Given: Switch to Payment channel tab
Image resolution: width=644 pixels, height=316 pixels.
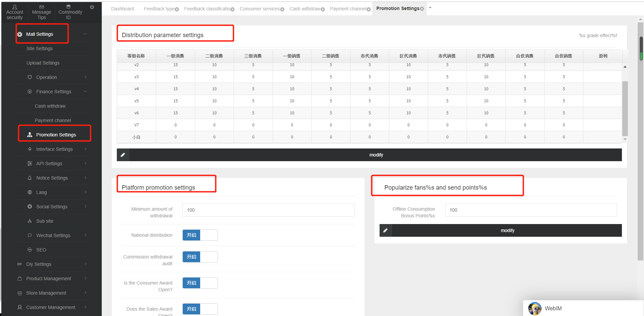Looking at the screenshot, I should click(x=348, y=9).
